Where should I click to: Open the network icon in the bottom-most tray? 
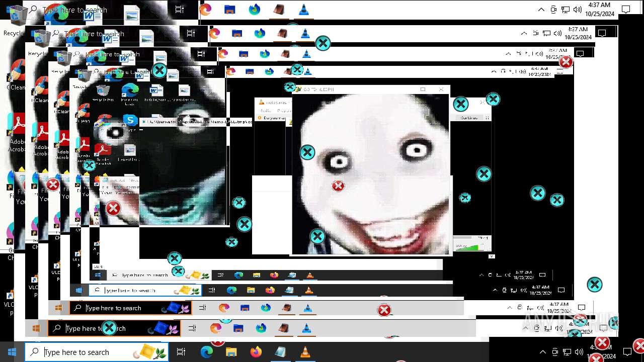(x=567, y=352)
